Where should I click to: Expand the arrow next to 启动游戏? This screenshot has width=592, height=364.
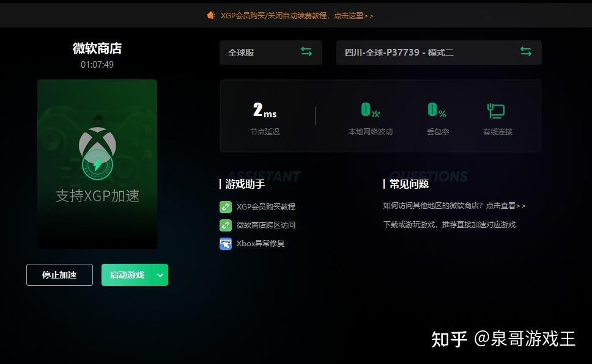click(x=160, y=275)
